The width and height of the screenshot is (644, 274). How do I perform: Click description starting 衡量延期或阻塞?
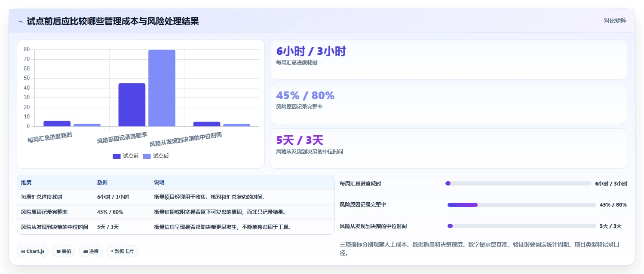pyautogui.click(x=220, y=212)
